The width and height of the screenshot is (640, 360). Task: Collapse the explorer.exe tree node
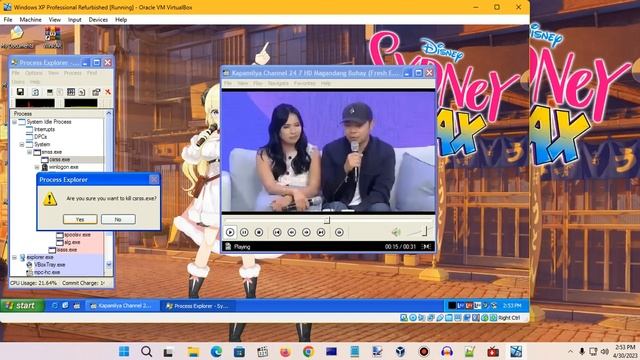pos(15,258)
